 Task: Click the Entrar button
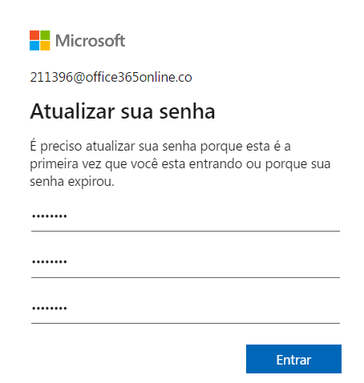point(294,359)
